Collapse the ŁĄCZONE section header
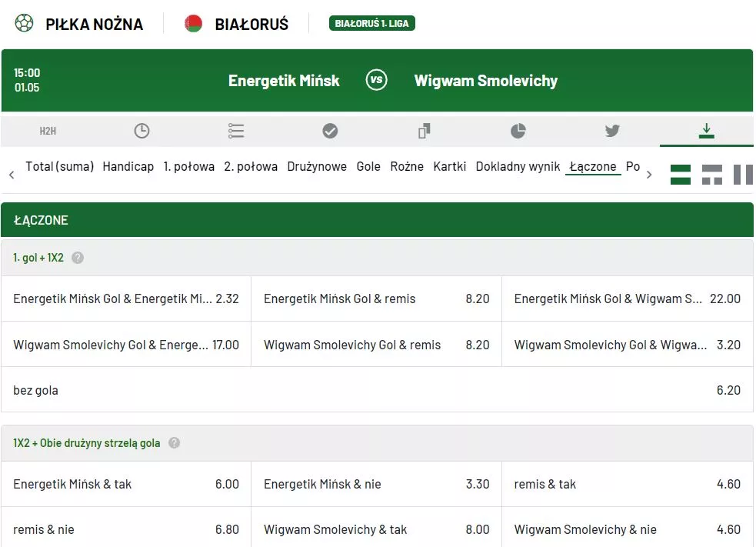756x547 pixels. 377,220
